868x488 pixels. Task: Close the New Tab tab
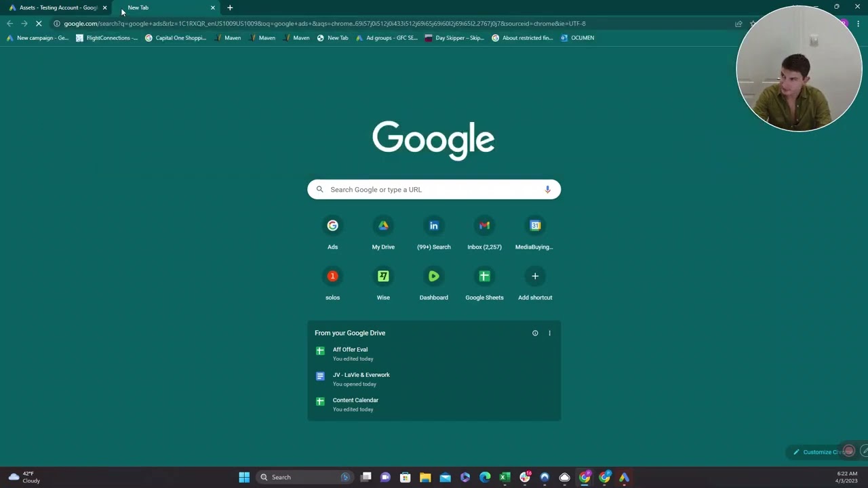coord(212,7)
